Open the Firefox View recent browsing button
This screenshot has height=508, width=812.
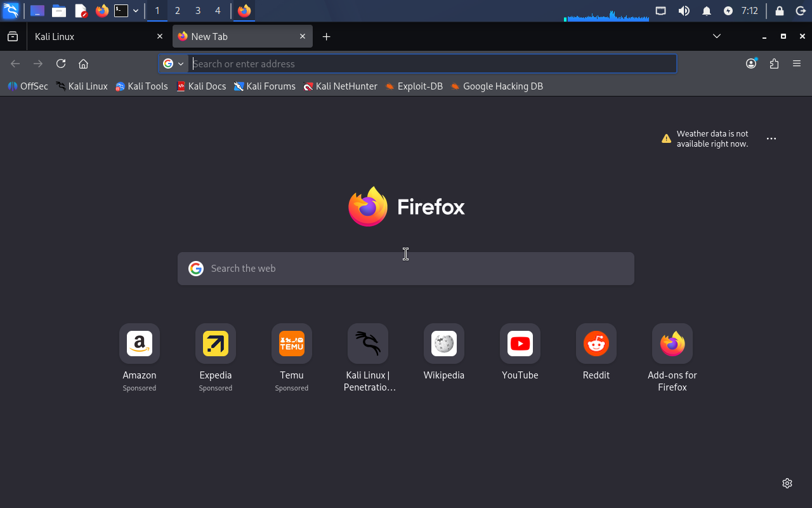(x=13, y=37)
